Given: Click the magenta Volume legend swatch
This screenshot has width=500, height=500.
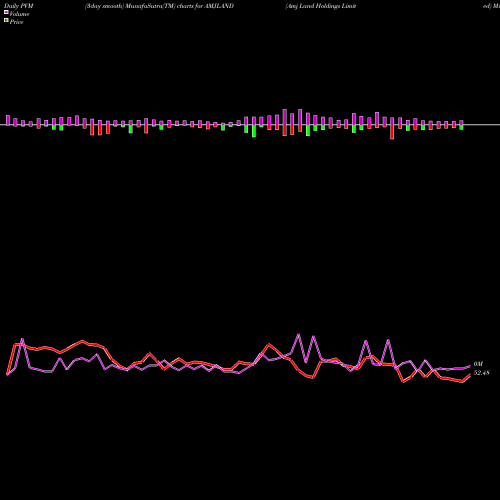Looking at the screenshot, I should pos(6,13).
